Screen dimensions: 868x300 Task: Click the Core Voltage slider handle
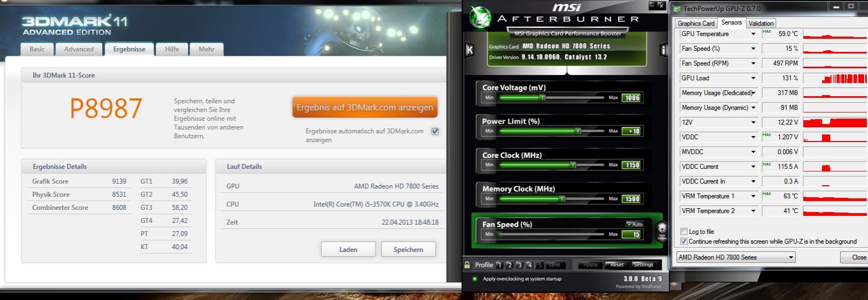click(542, 98)
